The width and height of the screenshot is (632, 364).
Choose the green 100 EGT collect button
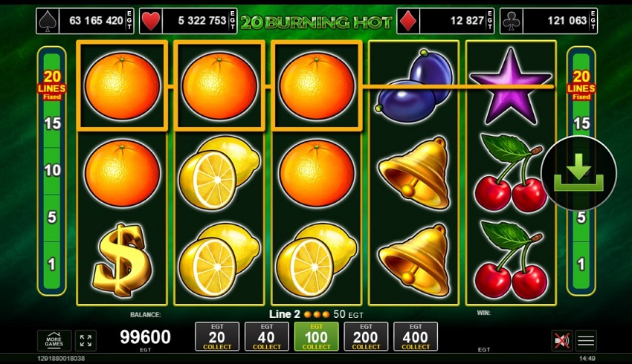coord(317,337)
